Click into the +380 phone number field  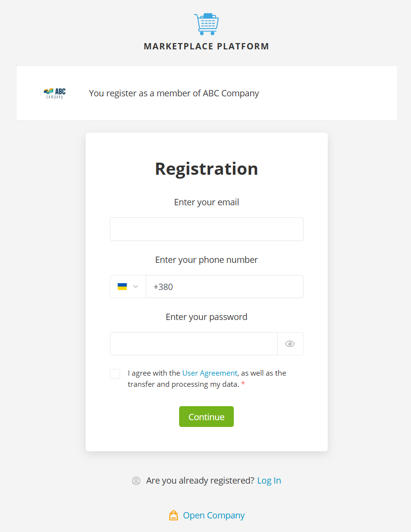[224, 287]
